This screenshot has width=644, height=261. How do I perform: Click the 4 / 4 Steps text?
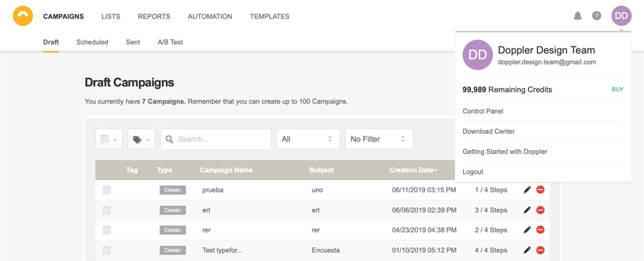pos(491,250)
